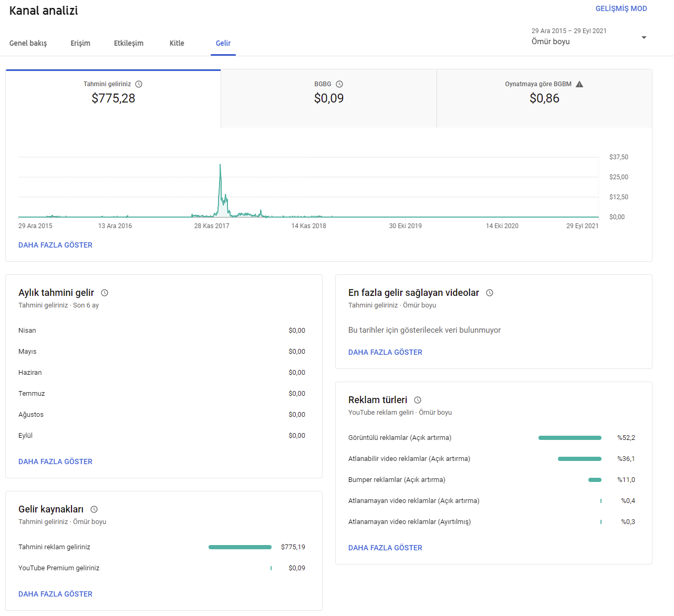Viewport: 674px width, 616px height.
Task: Click the dropdown arrow next to date range
Action: coord(644,37)
